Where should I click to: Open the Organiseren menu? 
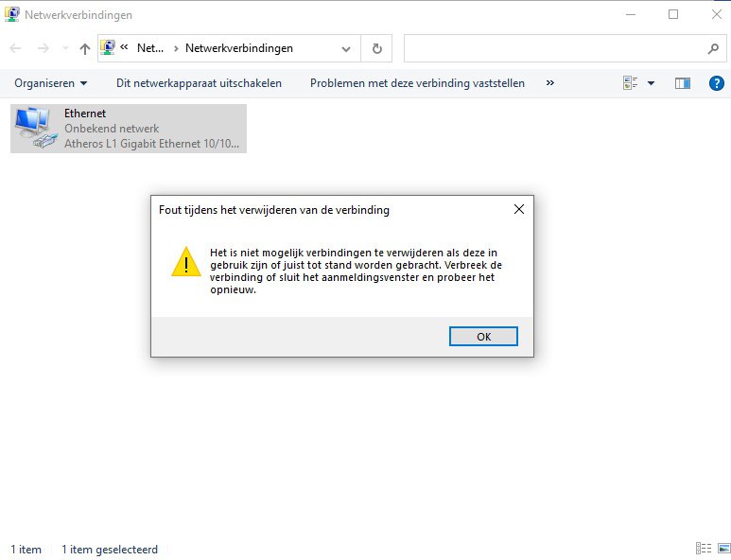(50, 83)
